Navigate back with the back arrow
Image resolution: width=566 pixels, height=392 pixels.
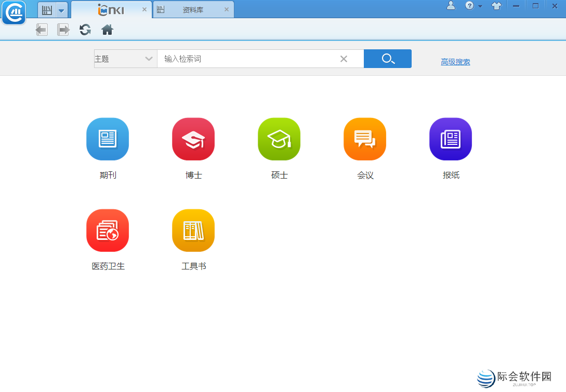tap(41, 30)
